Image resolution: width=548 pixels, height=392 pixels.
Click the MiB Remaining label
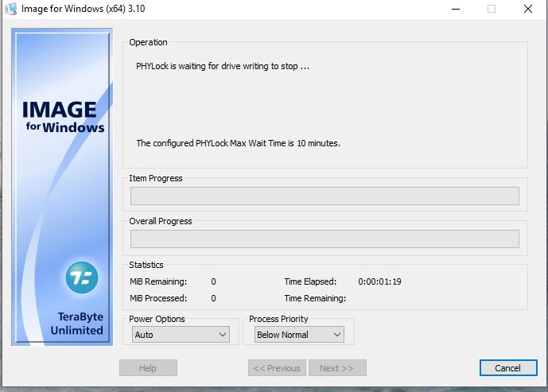coord(158,281)
